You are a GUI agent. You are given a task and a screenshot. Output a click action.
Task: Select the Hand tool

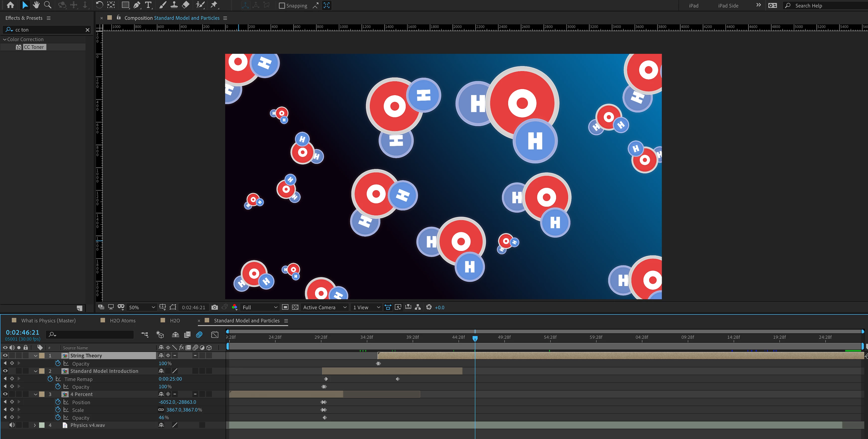36,5
